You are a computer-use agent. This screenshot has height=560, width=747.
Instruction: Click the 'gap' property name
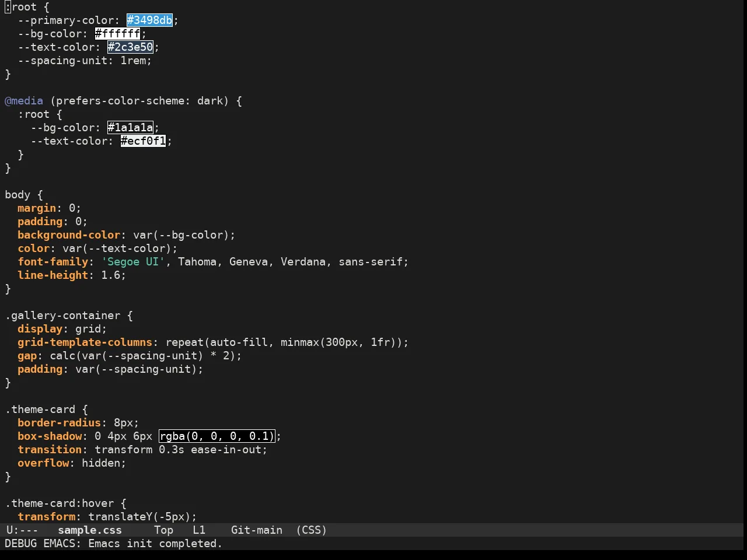[x=27, y=356]
